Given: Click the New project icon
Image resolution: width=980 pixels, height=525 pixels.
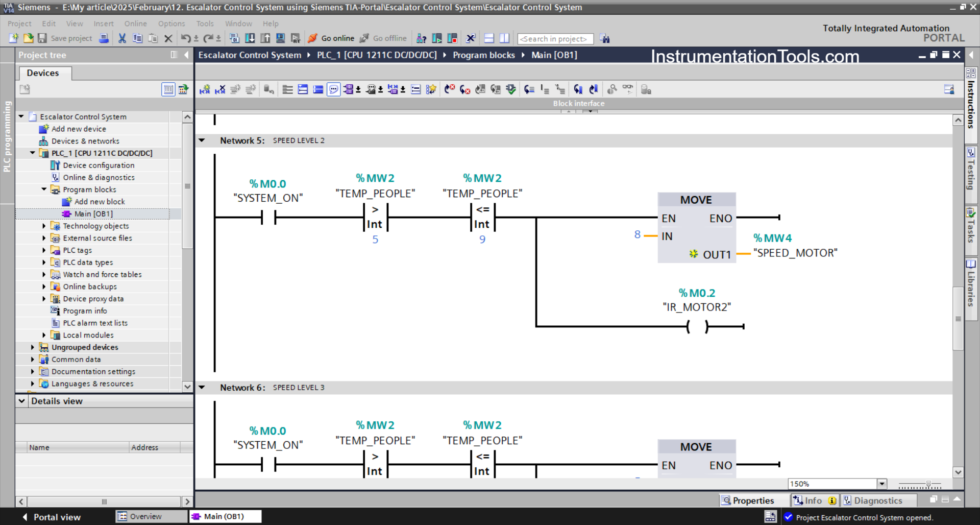Looking at the screenshot, I should click(x=14, y=38).
